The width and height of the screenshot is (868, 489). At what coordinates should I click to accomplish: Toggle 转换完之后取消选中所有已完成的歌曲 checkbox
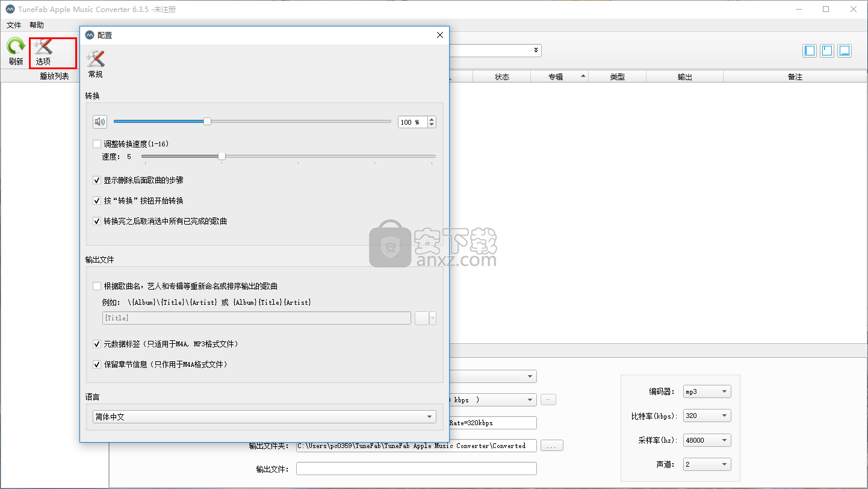point(97,221)
